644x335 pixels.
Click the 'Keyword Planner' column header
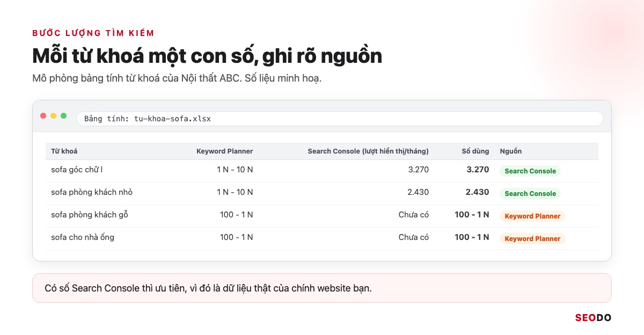[224, 151]
